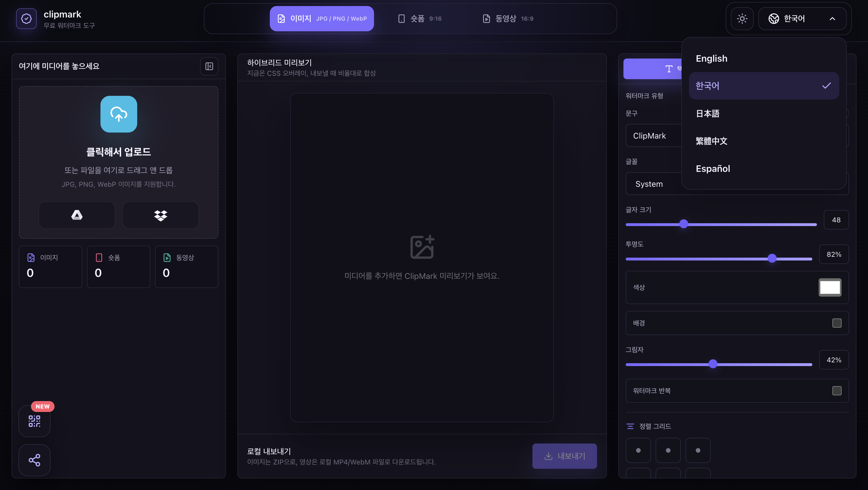868x490 pixels.
Task: Import from Dropbox
Action: 160,215
